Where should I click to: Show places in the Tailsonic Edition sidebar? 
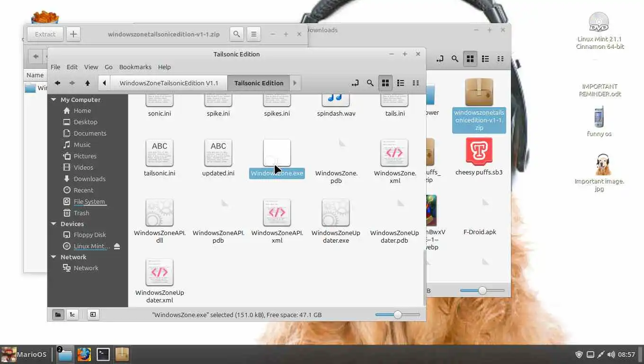pos(58,314)
